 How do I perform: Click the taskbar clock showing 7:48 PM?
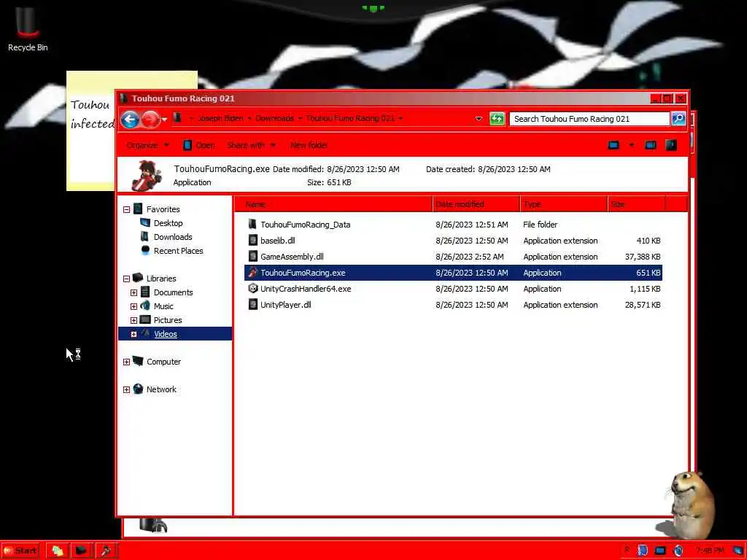[x=709, y=551]
